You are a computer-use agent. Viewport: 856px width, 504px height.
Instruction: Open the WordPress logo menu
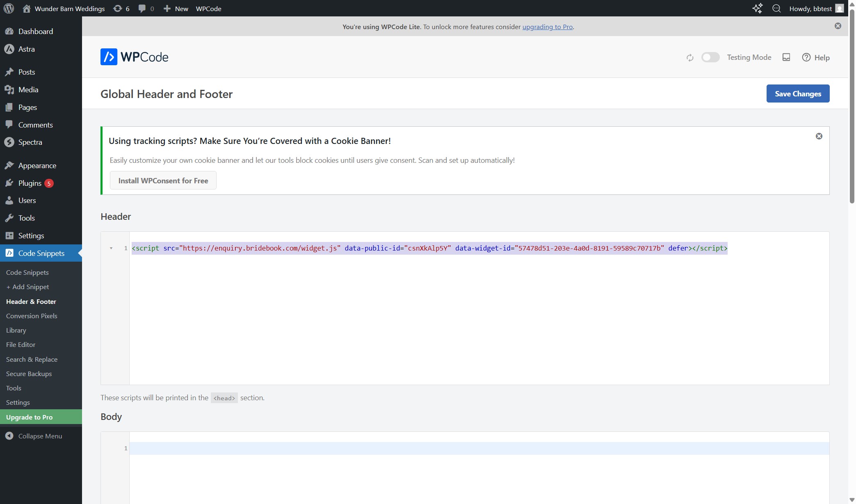tap(9, 8)
